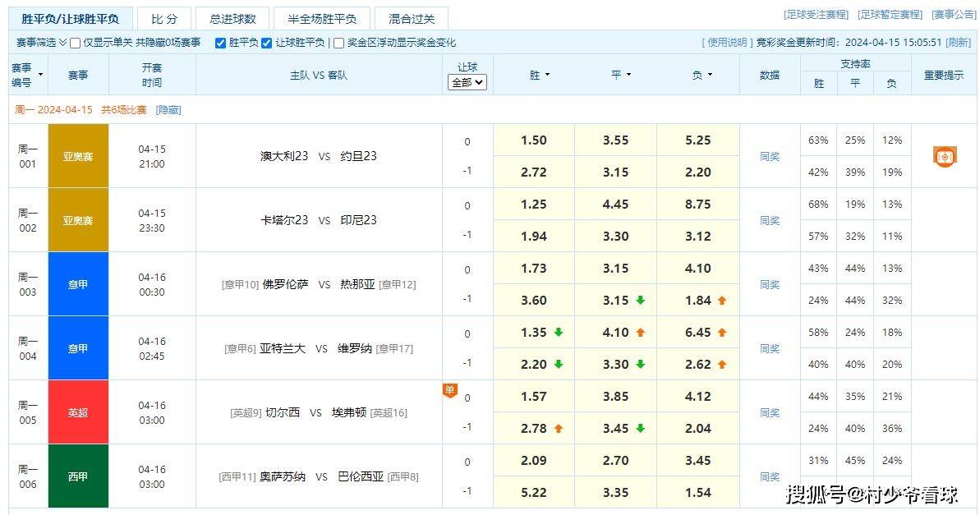Open the 混合过关 tab
The image size is (980, 515).
click(411, 17)
